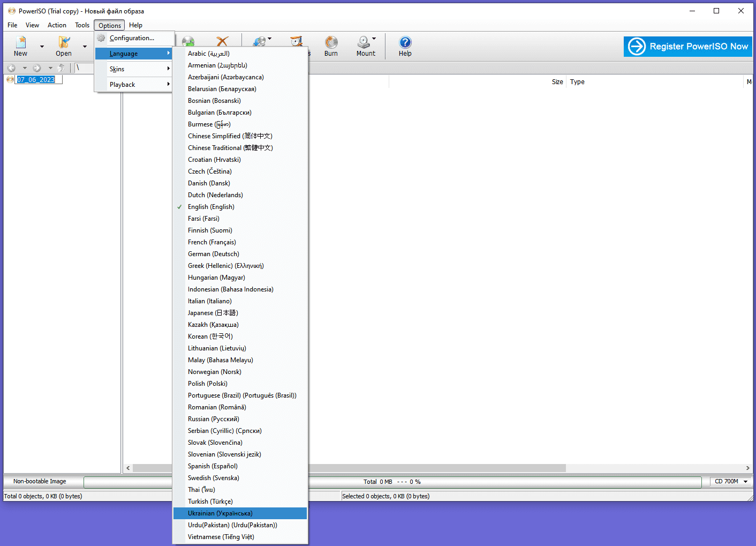Expand the back history dropdown arrow

25,68
